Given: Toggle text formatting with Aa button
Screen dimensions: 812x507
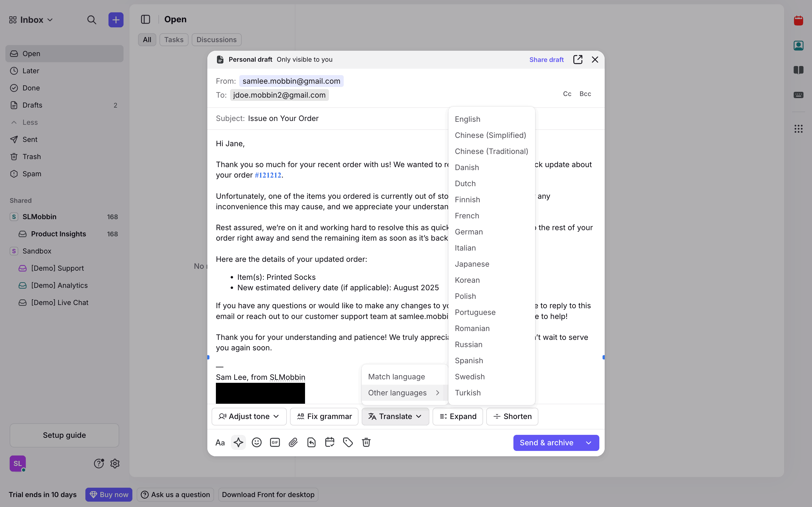Looking at the screenshot, I should [220, 443].
